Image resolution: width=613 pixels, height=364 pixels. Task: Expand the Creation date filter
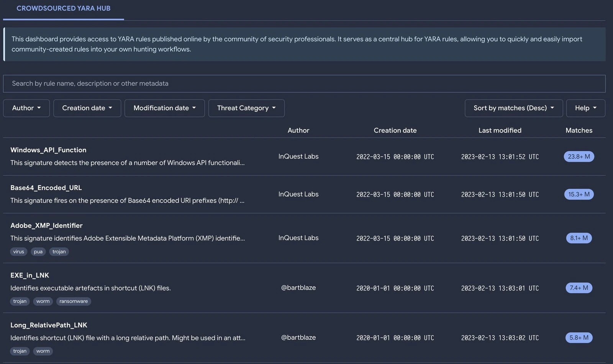pyautogui.click(x=87, y=108)
